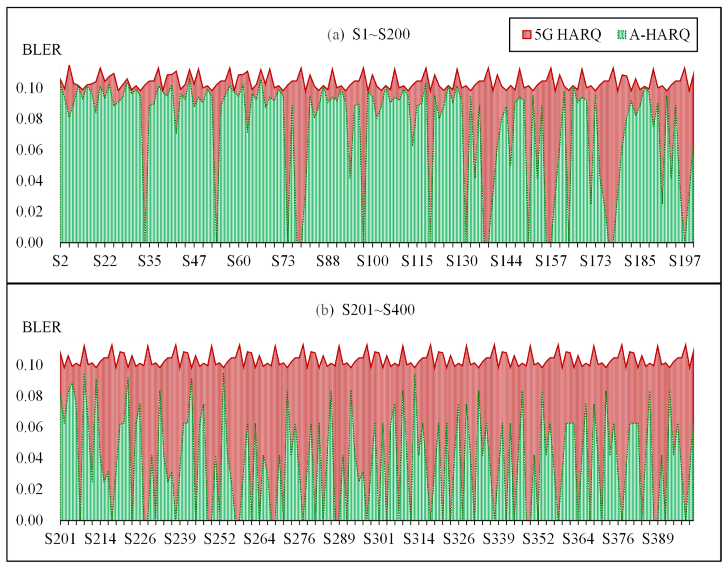
Task: Click the red 5G HARQ legend swatch
Action: click(x=526, y=34)
